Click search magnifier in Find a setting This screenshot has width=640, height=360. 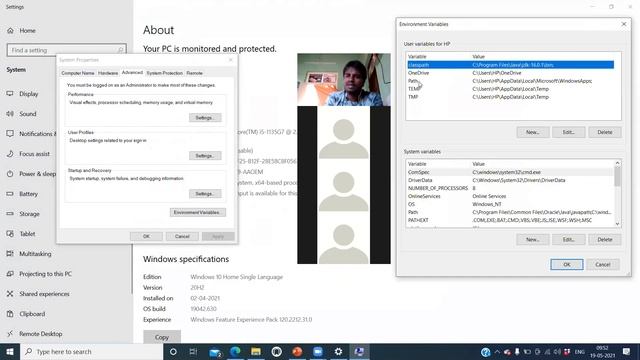pos(120,50)
